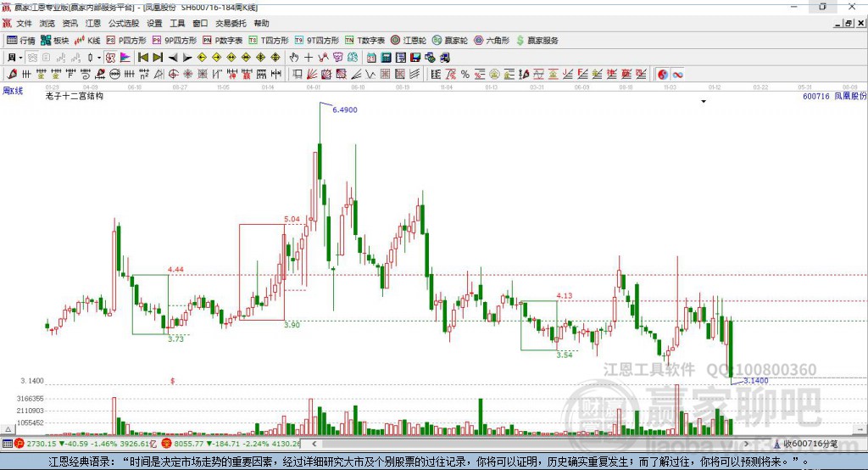Expand the candlestick style dropdown arrow
The width and height of the screenshot is (868, 470).
tap(99, 58)
